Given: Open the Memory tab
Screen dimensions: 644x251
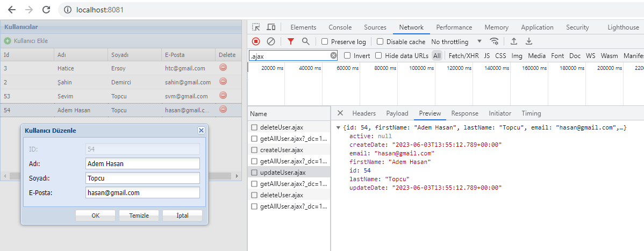Looking at the screenshot, I should [x=496, y=27].
